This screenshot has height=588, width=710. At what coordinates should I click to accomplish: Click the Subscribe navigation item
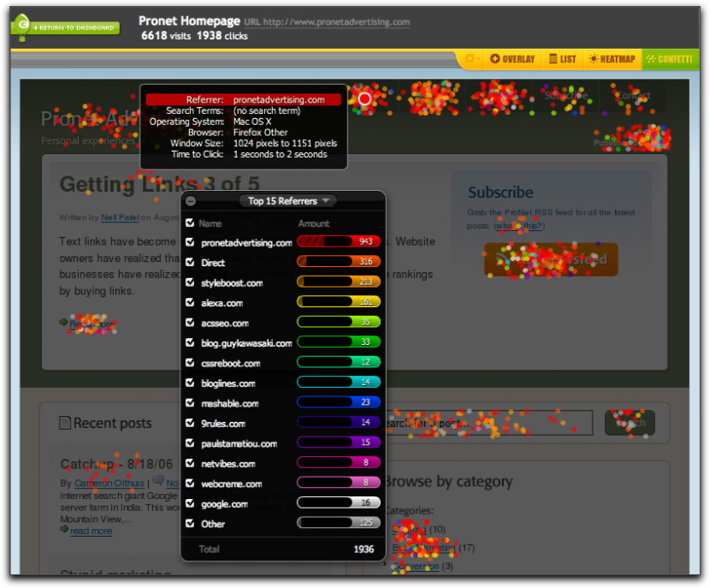(x=566, y=96)
